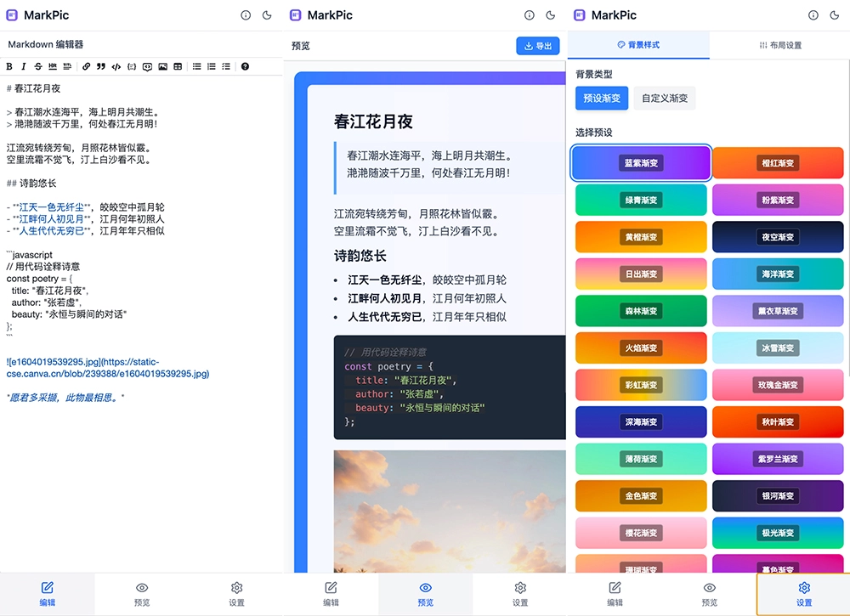Choose the 薰衣草渐变 preset
The image size is (850, 616).
[x=778, y=311]
